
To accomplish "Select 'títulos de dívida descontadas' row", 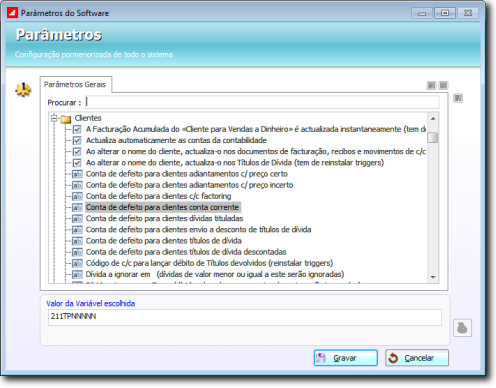I will [186, 252].
